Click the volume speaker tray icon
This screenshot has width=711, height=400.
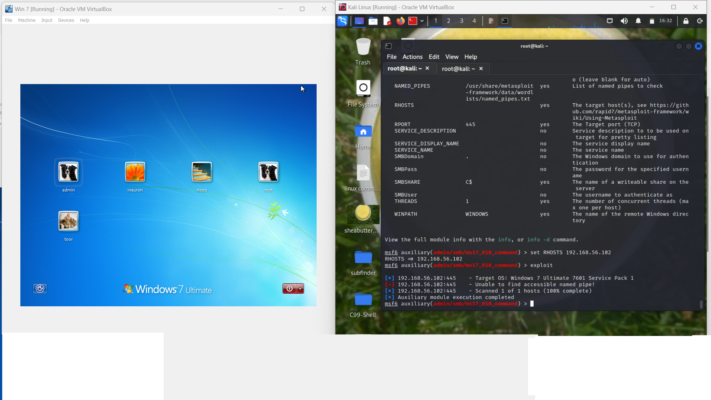tap(624, 21)
